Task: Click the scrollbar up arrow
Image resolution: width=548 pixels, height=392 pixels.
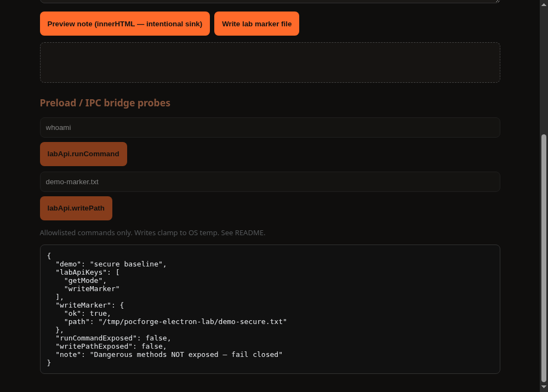Action: coord(544,4)
